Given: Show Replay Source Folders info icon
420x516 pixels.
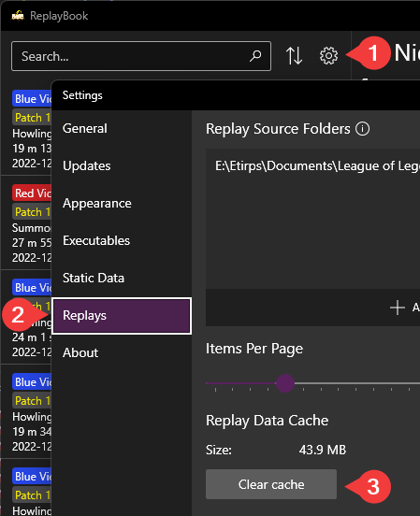Looking at the screenshot, I should pos(362,129).
